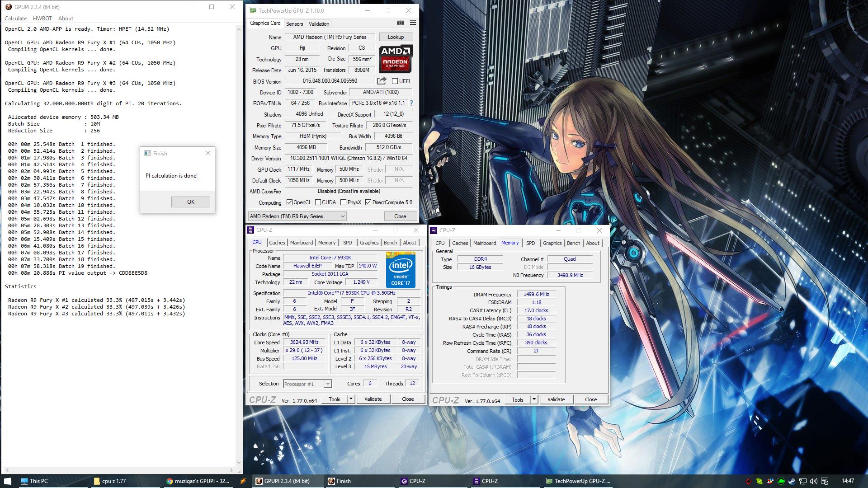Screen dimensions: 868x488
Task: Toggle the CUDA checkbox
Action: tap(318, 202)
